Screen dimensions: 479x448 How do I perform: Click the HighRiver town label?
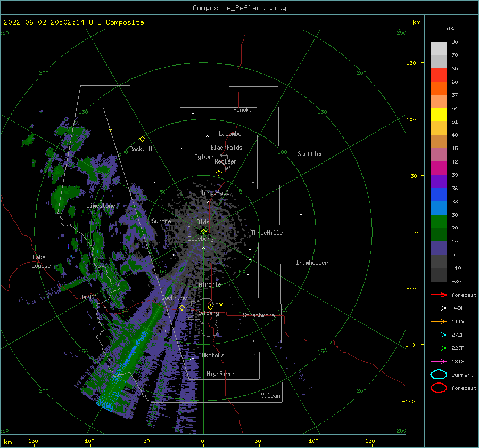(x=221, y=374)
